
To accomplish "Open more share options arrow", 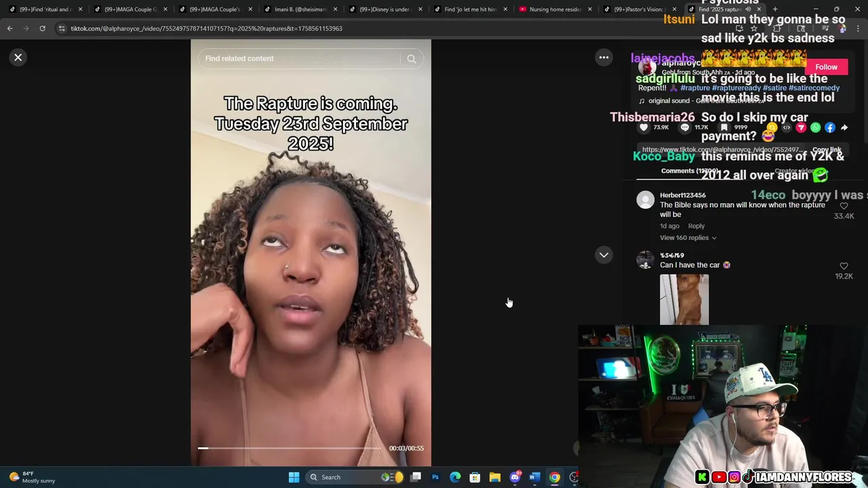I will (844, 127).
